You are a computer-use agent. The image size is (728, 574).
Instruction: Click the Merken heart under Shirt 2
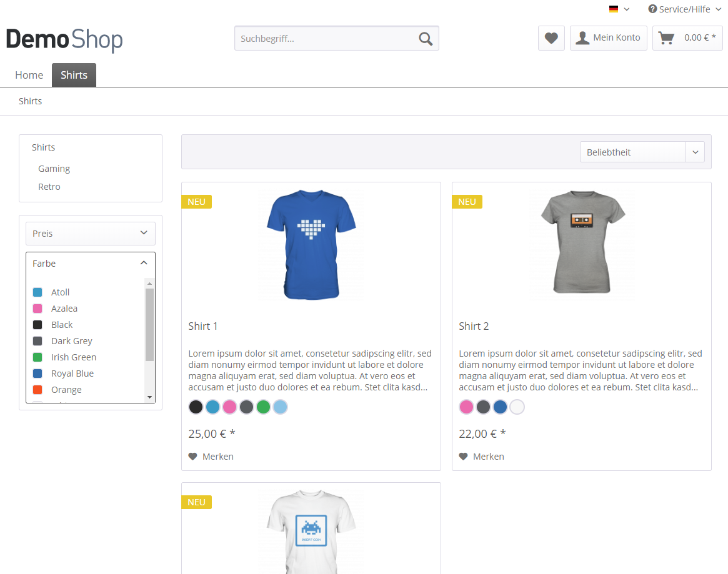(464, 457)
